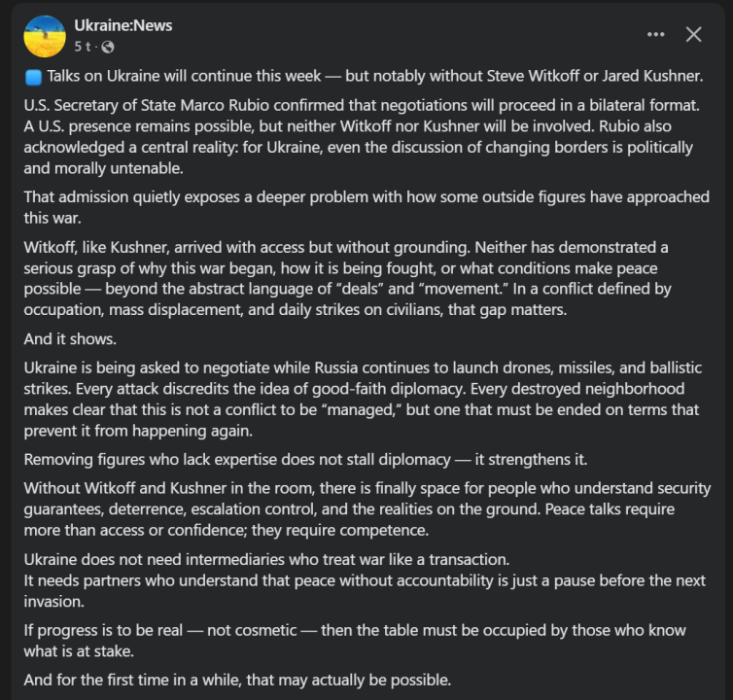Open the three-dots post options menu
This screenshot has height=700, width=733.
tap(656, 34)
